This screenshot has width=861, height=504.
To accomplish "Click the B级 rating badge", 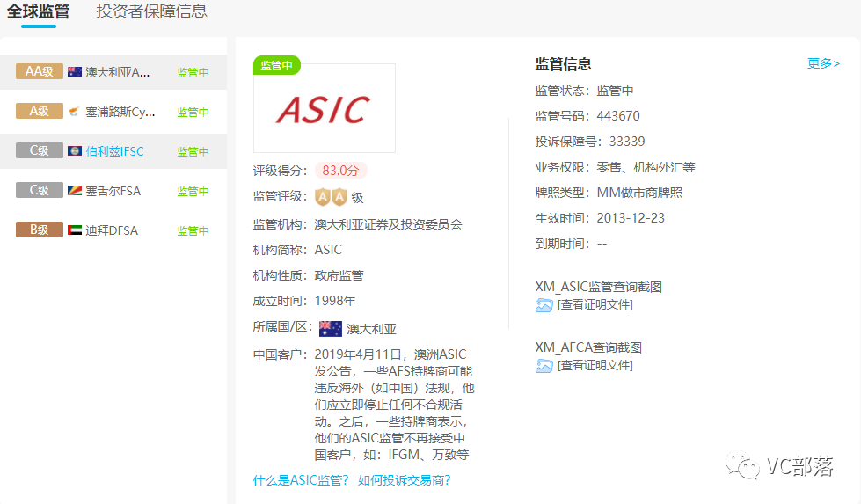I will pyautogui.click(x=39, y=230).
